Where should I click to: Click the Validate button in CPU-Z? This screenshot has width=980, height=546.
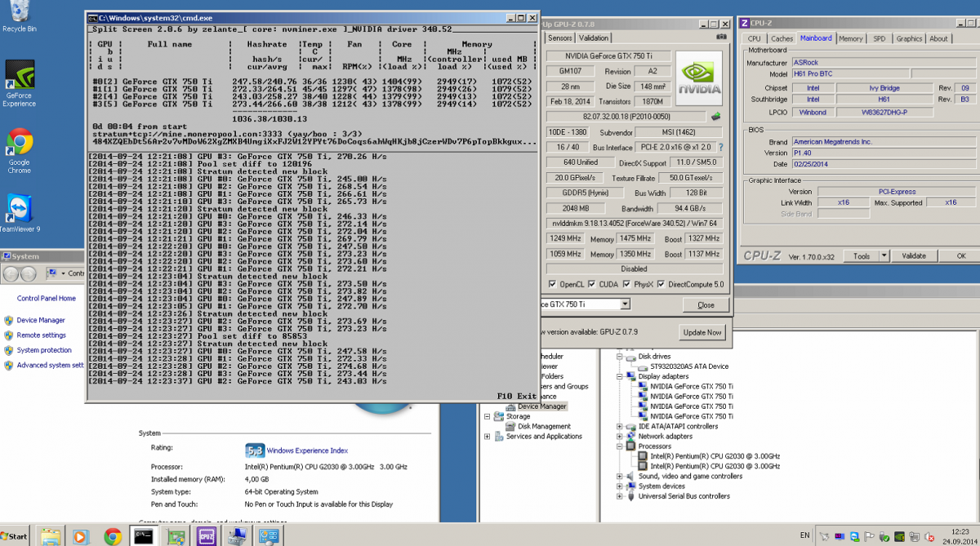[913, 256]
